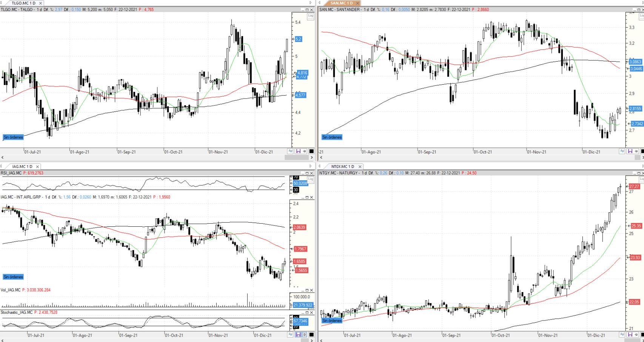Click the tab scroll left arrow beside IAG.MC tab

point(2,166)
